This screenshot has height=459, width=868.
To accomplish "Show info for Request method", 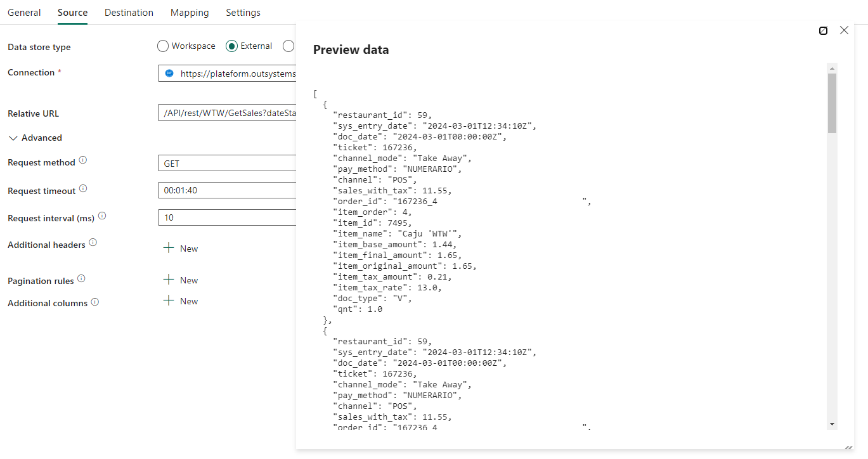I will [83, 161].
